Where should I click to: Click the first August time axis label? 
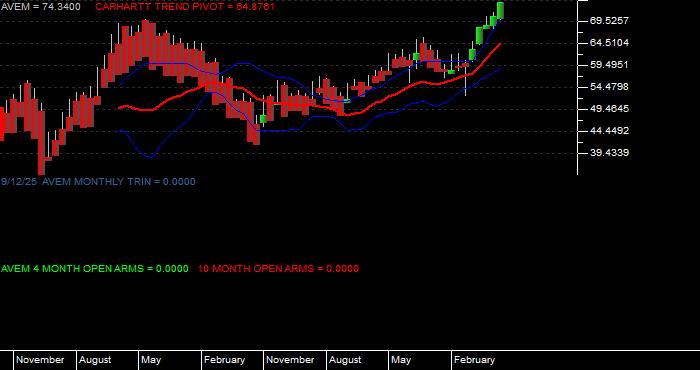95,360
